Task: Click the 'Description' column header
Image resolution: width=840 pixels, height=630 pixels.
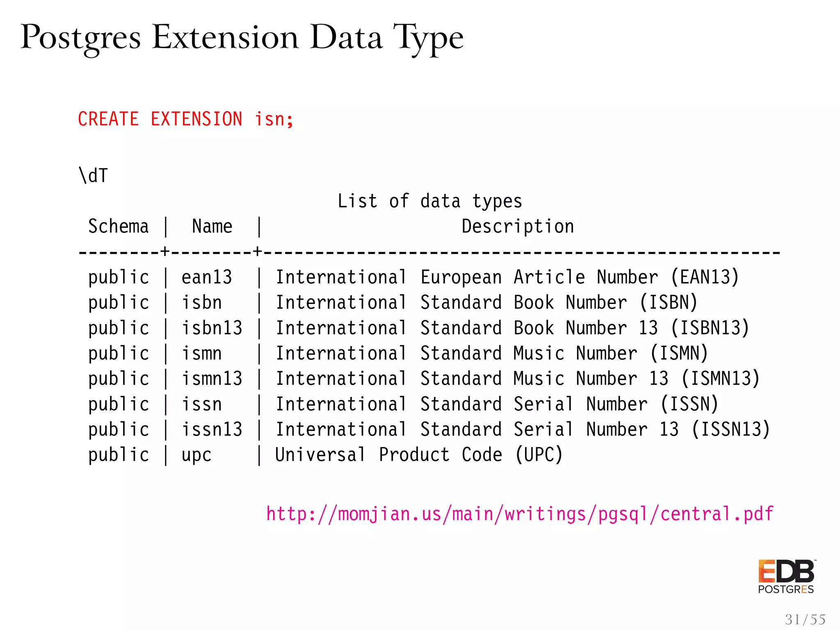Action: point(518,227)
